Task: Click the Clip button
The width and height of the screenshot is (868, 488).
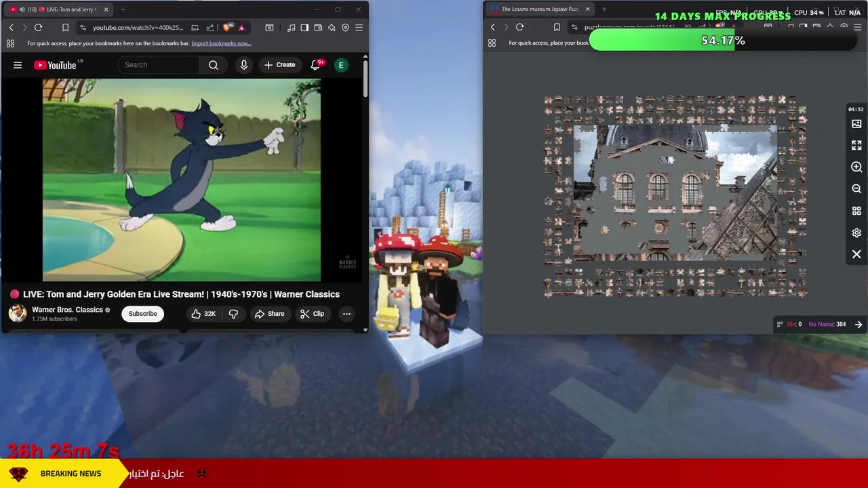Action: [312, 314]
